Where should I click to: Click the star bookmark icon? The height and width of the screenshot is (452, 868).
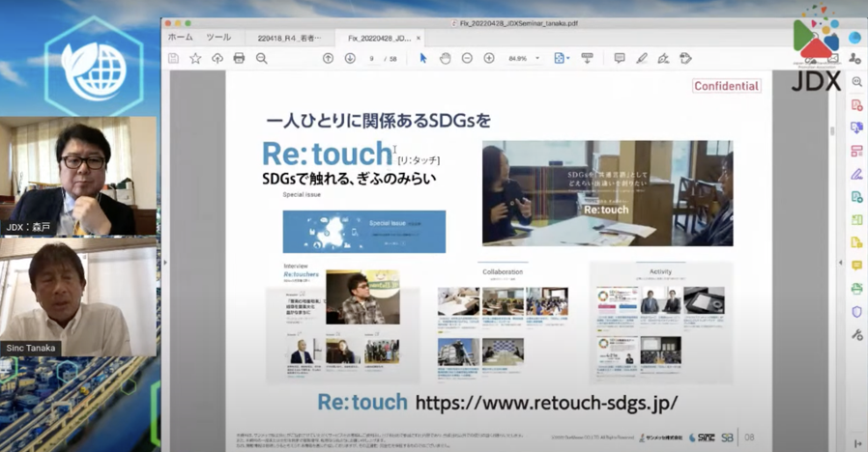(x=195, y=58)
